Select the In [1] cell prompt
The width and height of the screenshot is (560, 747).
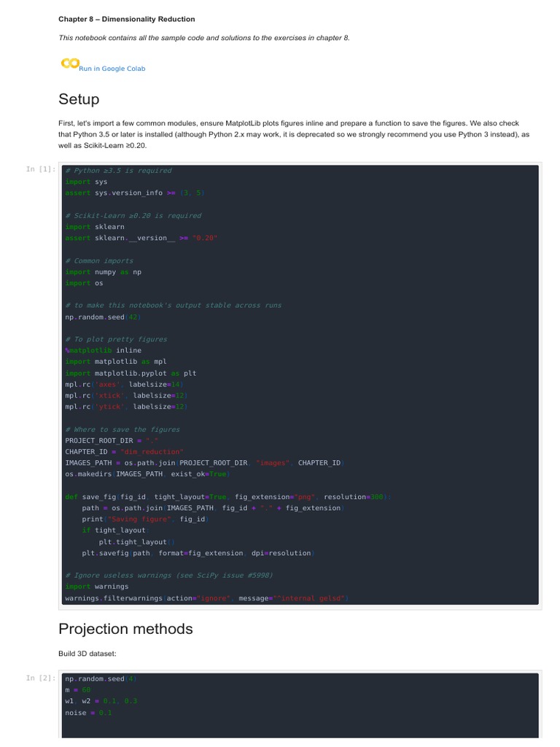pyautogui.click(x=41, y=169)
